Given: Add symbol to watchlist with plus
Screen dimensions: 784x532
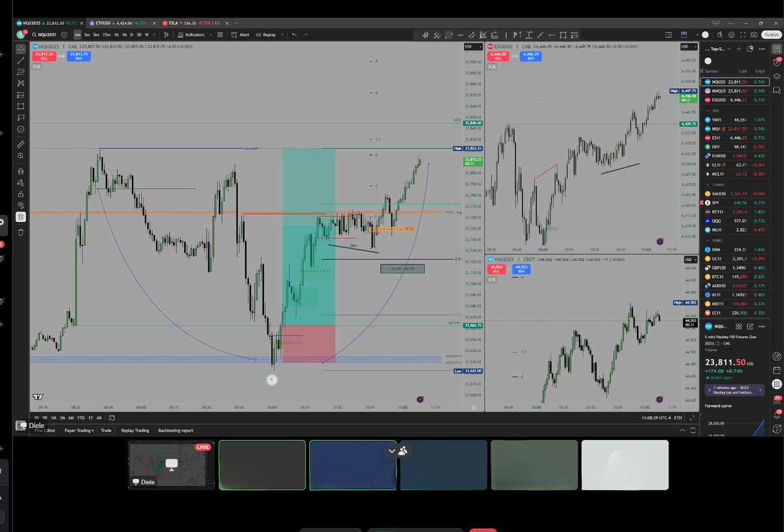Looking at the screenshot, I should 739,49.
